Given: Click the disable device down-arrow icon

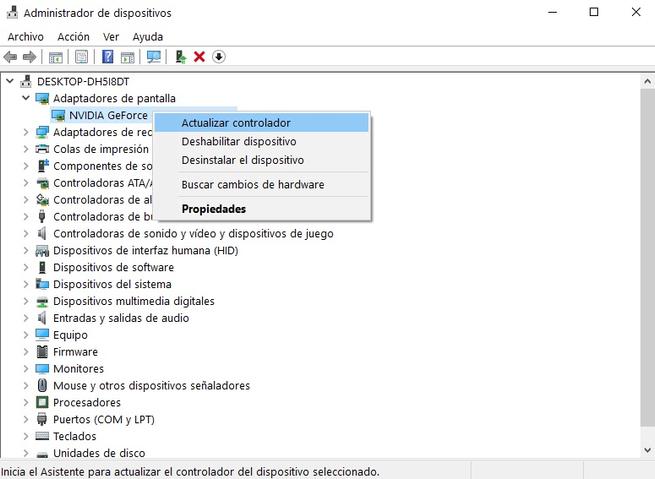Looking at the screenshot, I should click(218, 57).
